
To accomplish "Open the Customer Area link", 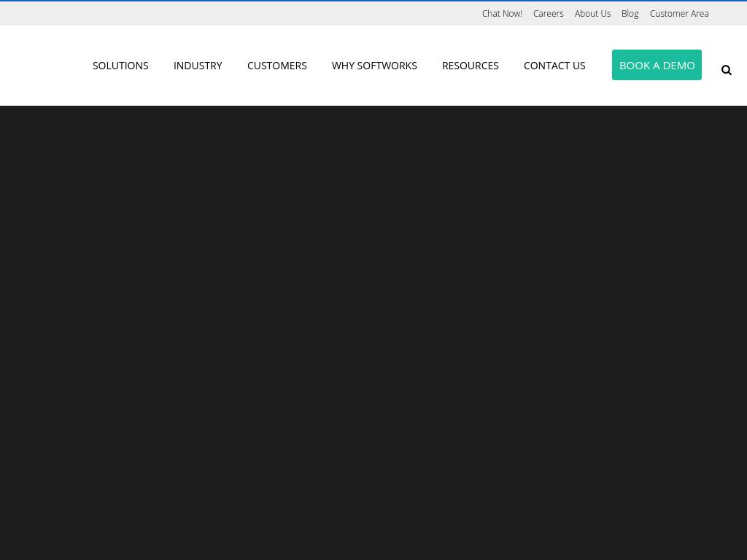I will (x=678, y=14).
